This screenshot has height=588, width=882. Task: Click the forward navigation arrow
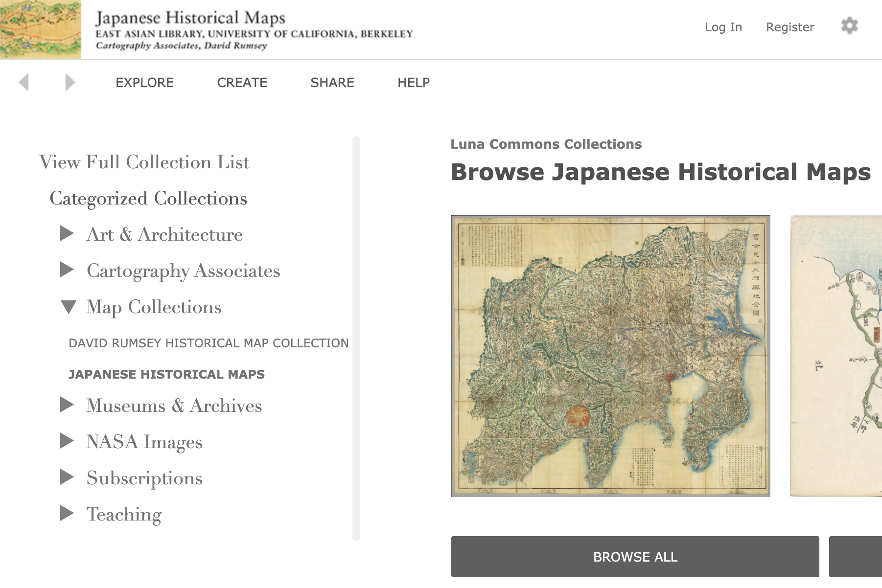pos(70,82)
